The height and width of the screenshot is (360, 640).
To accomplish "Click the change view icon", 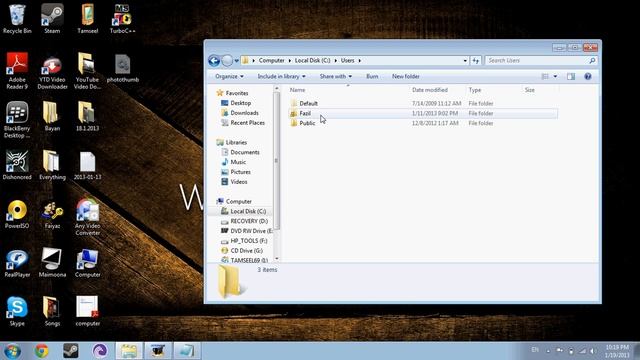I will (545, 76).
